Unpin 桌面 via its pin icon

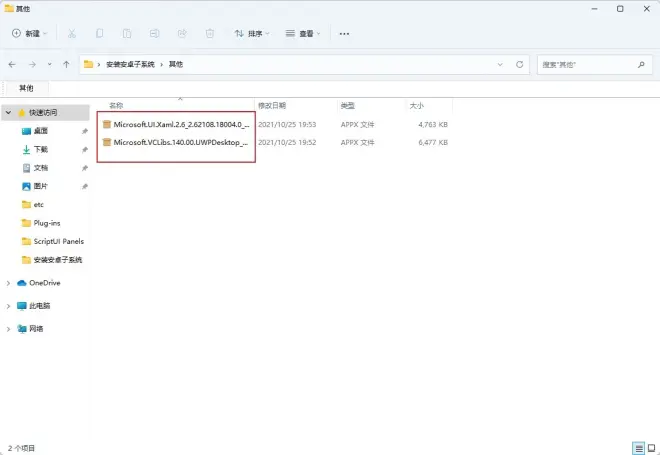tap(85, 131)
